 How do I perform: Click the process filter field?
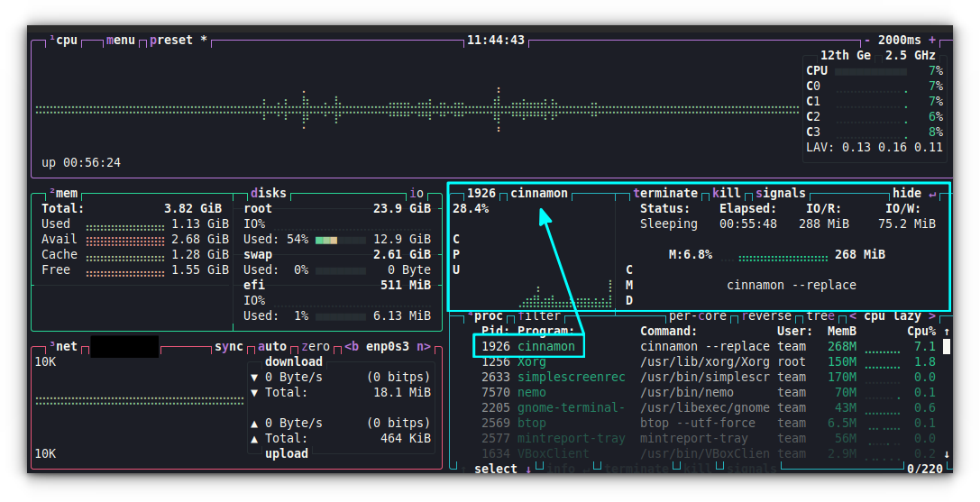pos(539,316)
